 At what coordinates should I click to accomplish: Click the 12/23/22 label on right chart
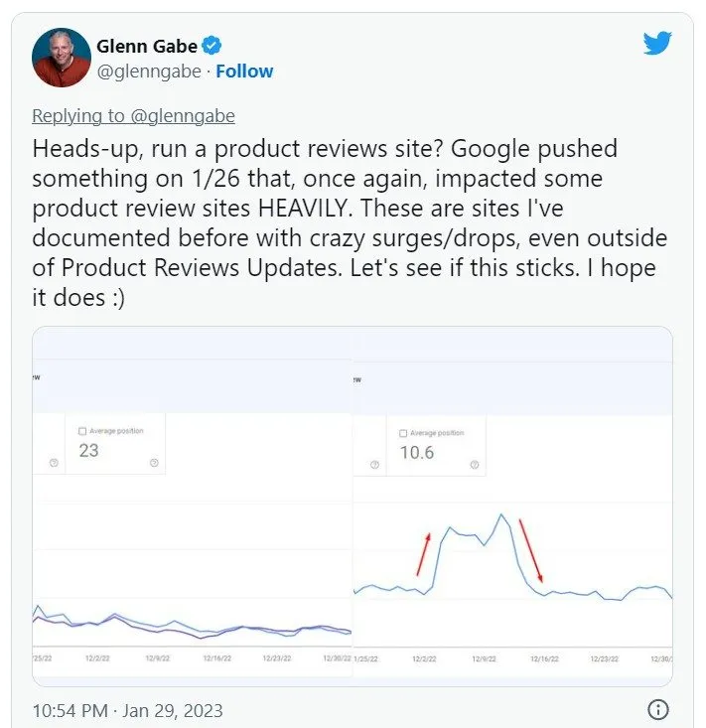[x=607, y=657]
